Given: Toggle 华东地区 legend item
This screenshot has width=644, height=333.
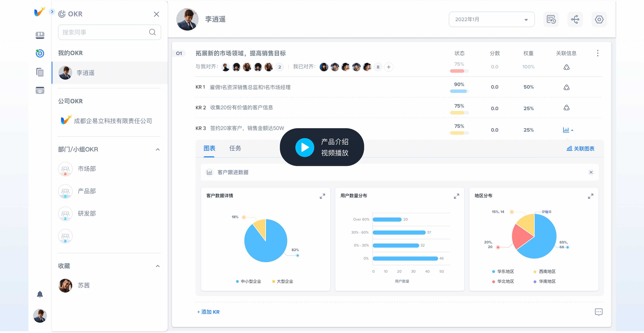Looking at the screenshot, I should point(503,271).
